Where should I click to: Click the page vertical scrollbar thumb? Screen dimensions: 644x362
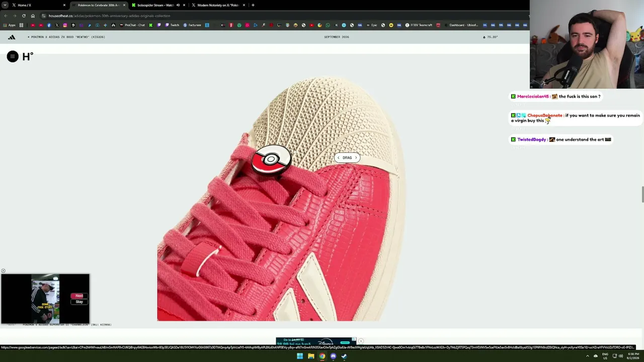pos(642,195)
